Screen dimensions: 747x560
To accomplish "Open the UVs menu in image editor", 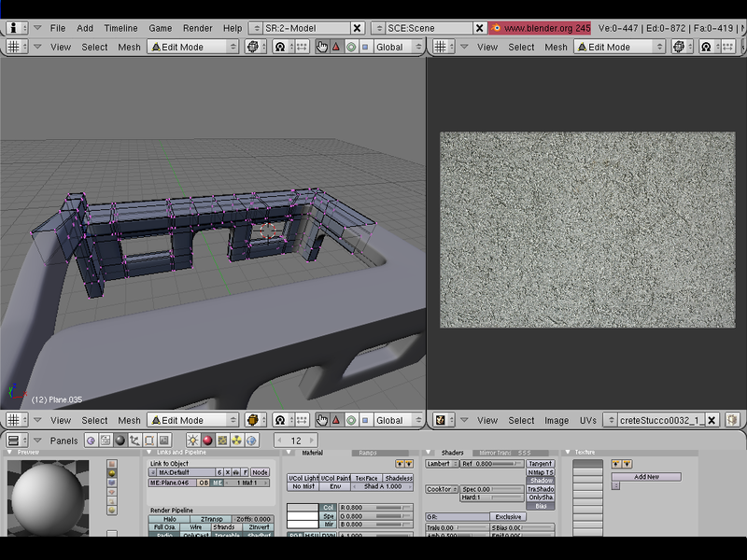I will click(587, 420).
